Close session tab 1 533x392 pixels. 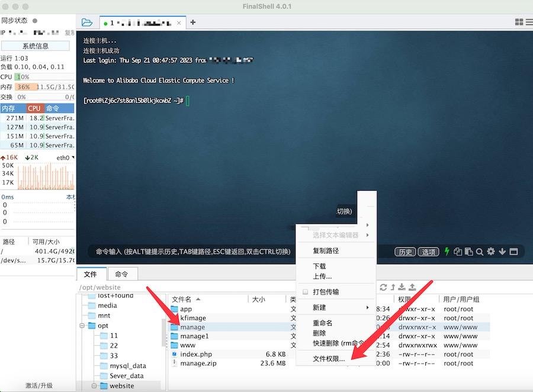[179, 23]
